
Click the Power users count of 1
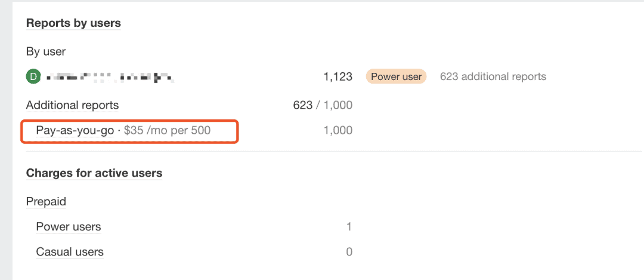[349, 226]
